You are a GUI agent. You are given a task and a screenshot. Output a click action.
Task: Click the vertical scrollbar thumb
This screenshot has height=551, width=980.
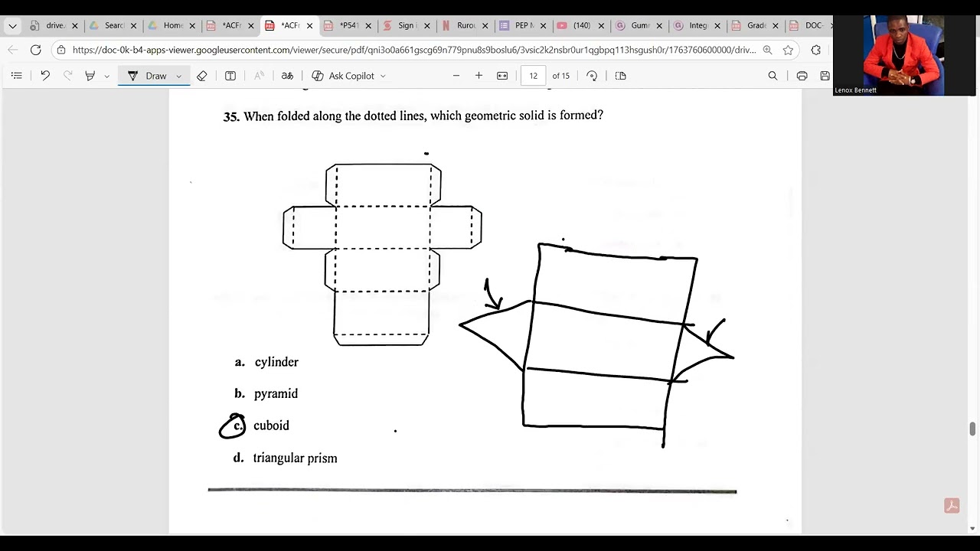pyautogui.click(x=972, y=429)
